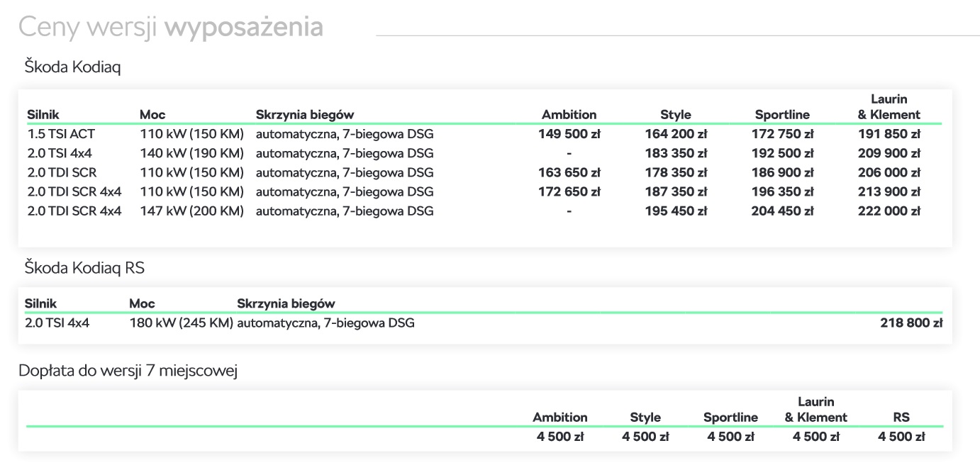Click the Sportline price 172 750 zł

click(782, 134)
